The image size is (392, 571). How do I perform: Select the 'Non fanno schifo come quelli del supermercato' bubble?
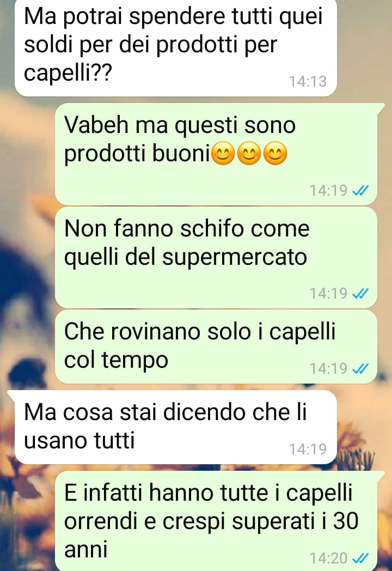(x=216, y=257)
